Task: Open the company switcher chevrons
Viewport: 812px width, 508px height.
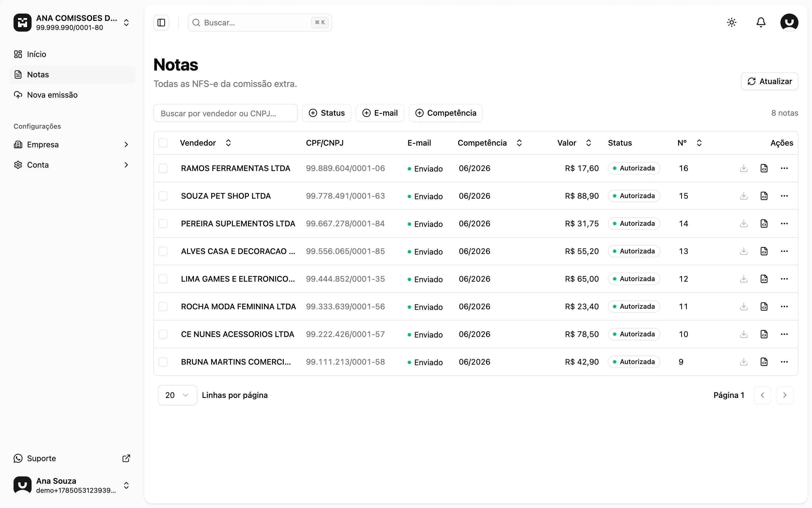Action: (126, 23)
